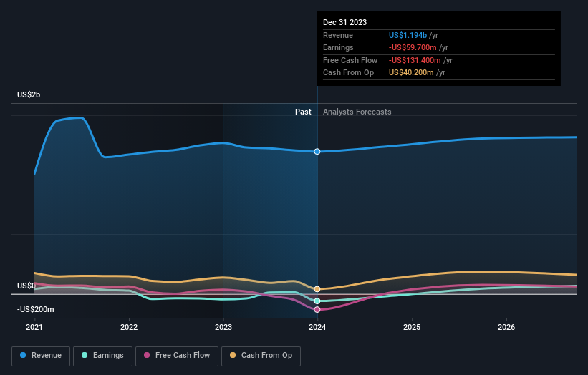This screenshot has width=588, height=375.
Task: Toggle the Cash From Op legend series
Action: (261, 356)
